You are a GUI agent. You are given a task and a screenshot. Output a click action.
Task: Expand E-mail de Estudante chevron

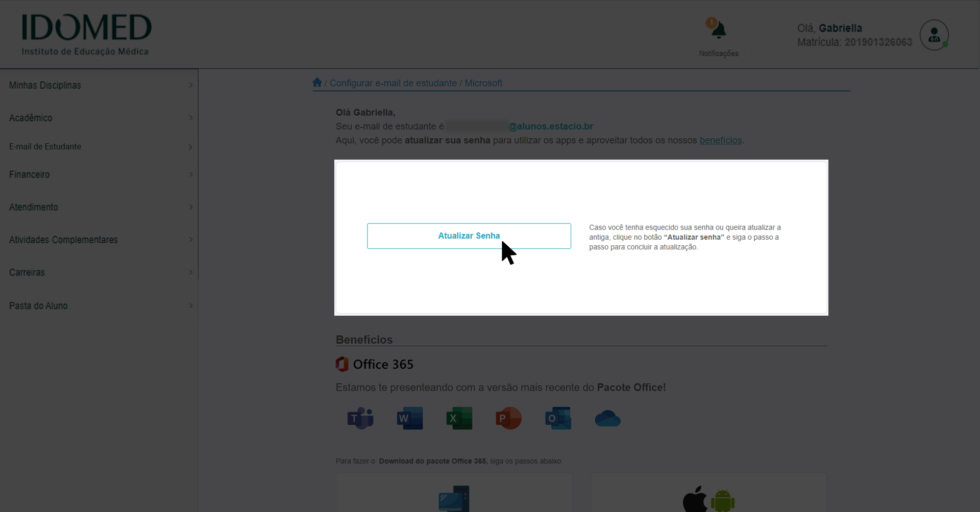191,147
